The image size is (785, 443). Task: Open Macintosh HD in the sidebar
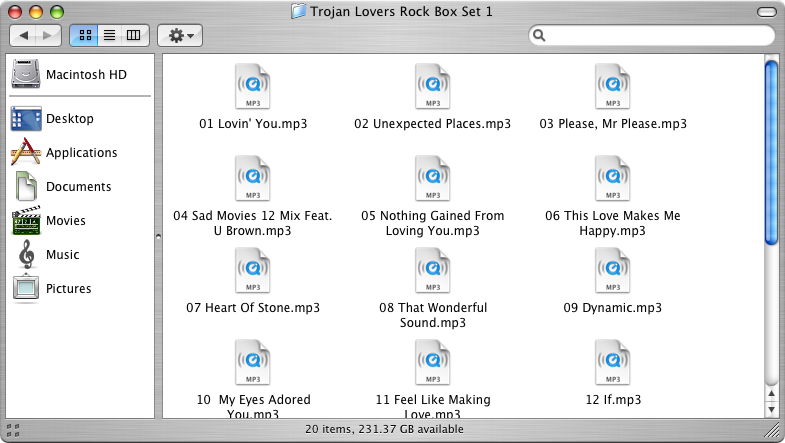click(70, 75)
